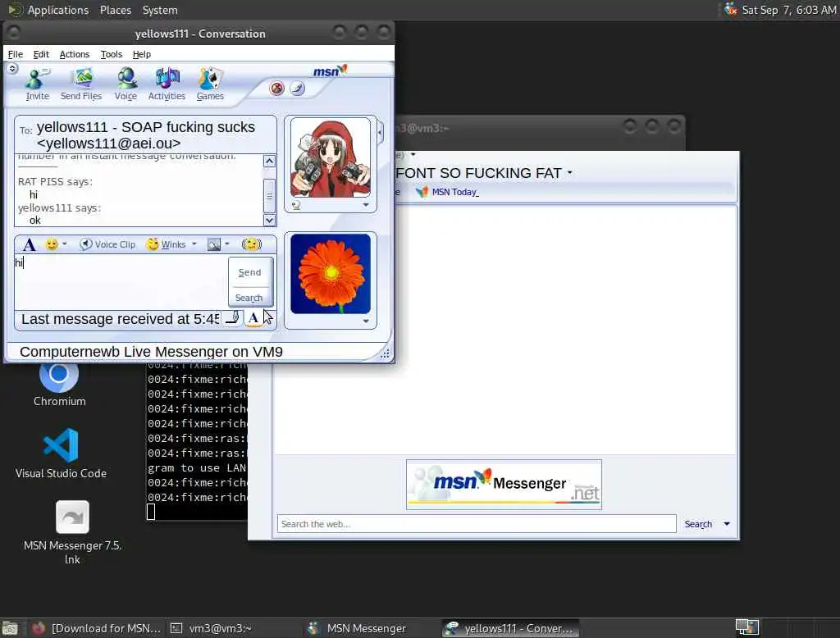Click the MSN butterfly logo
Image resolution: width=840 pixels, height=638 pixels.
tap(330, 71)
